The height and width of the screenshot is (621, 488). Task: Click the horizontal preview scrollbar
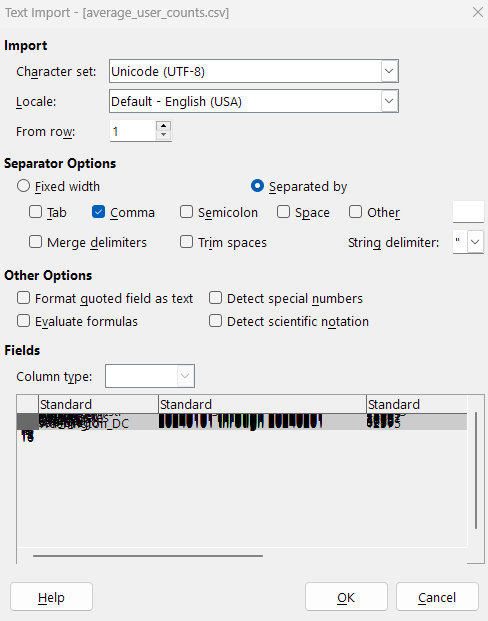(148, 556)
